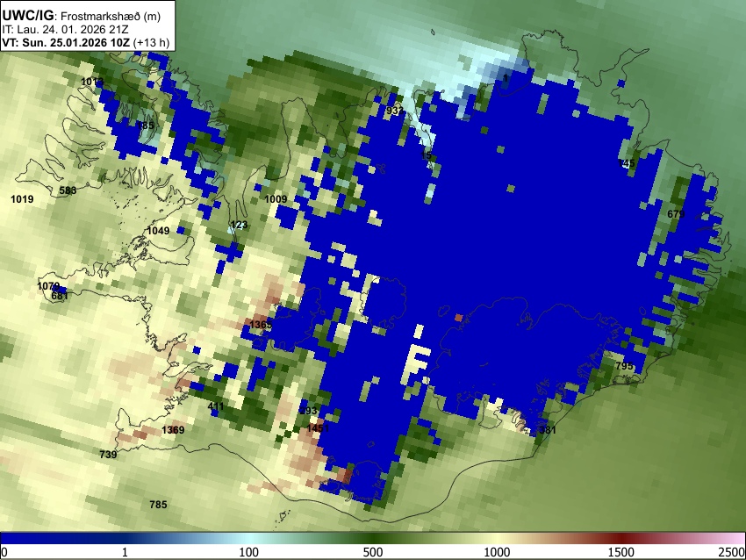
Task: Click the colour scale tick label 0
Action: [4, 552]
